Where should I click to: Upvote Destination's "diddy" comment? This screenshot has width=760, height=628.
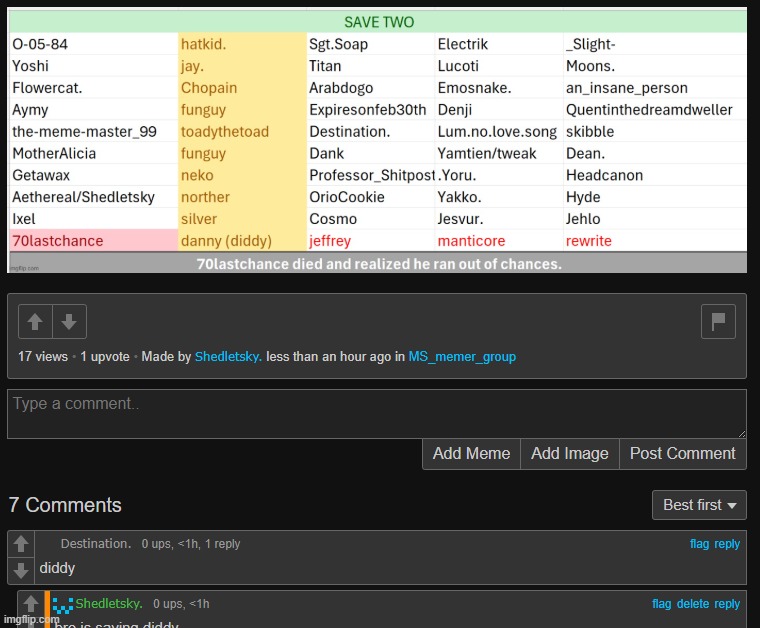tap(21, 545)
